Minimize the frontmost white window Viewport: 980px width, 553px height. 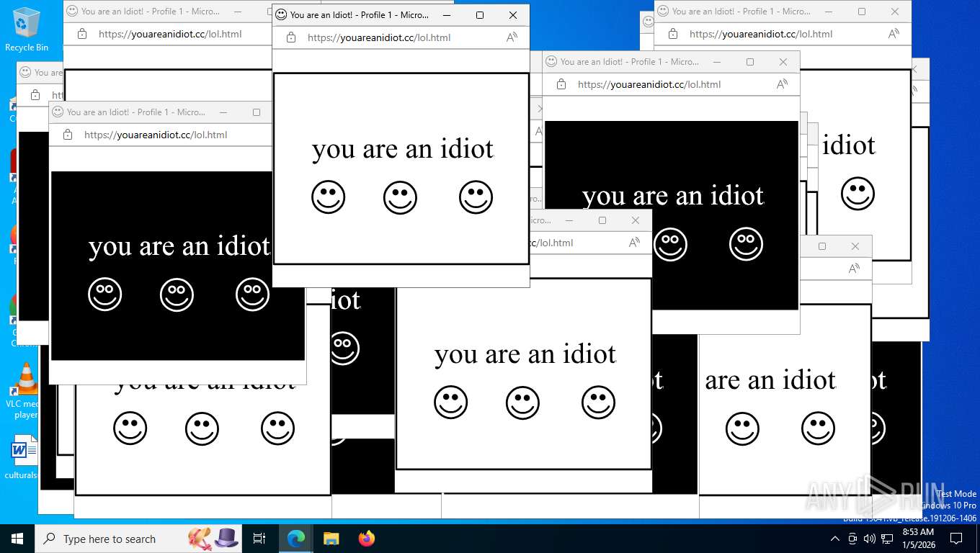tap(447, 15)
